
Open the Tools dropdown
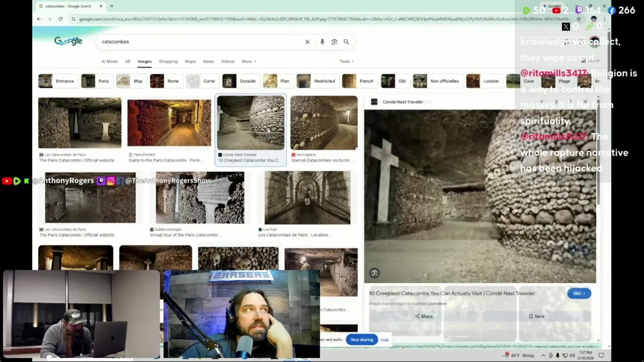tap(346, 61)
